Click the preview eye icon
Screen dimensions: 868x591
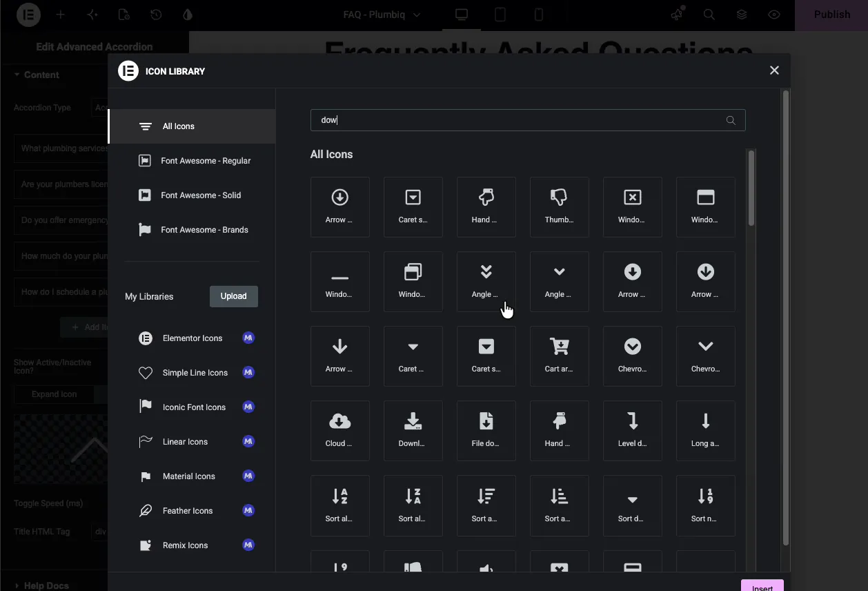[774, 14]
